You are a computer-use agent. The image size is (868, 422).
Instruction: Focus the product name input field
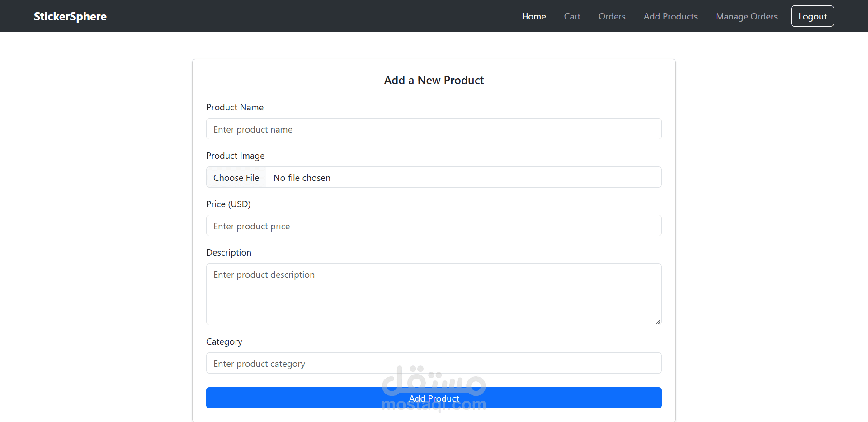[x=434, y=129]
